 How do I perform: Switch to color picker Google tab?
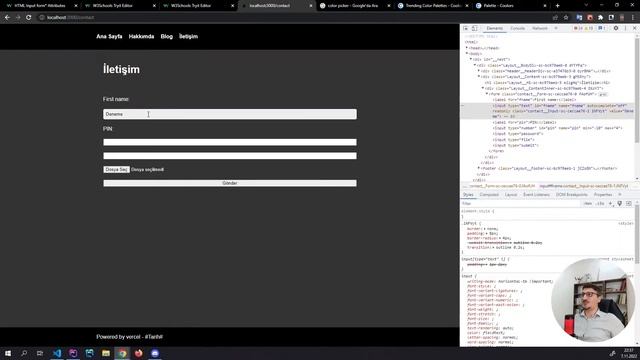[353, 6]
